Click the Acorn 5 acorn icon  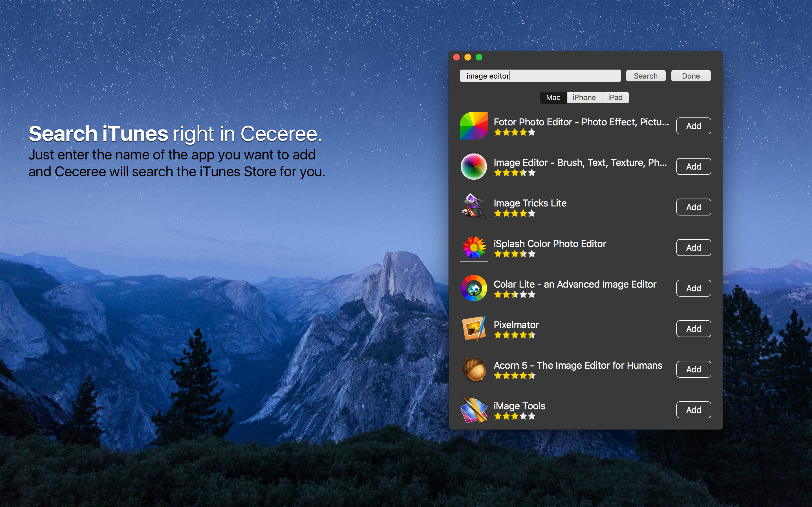(x=473, y=369)
